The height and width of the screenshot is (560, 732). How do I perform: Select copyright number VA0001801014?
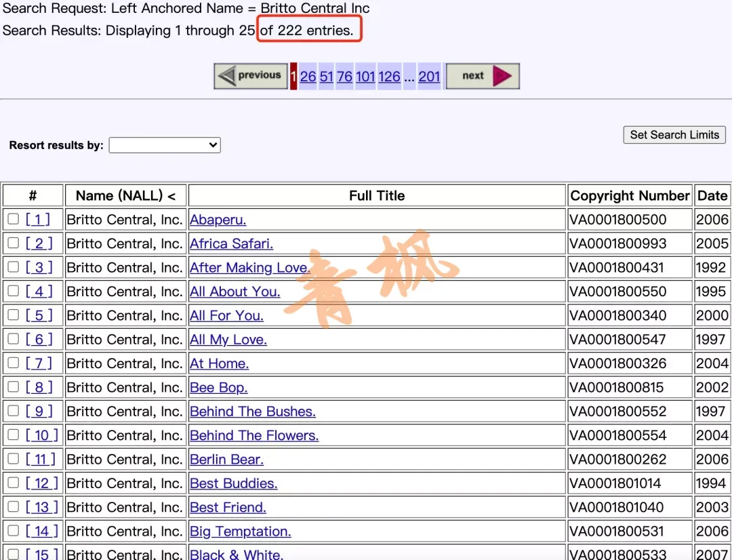tap(615, 483)
